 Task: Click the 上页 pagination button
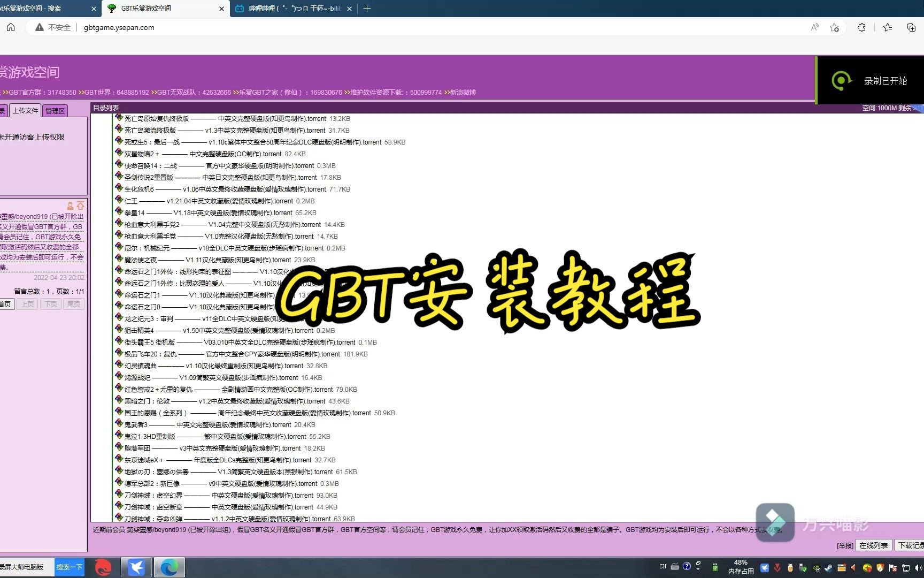coord(28,304)
